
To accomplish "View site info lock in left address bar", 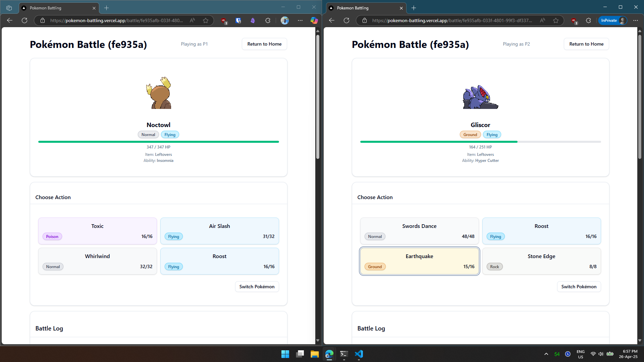I will coord(43,20).
